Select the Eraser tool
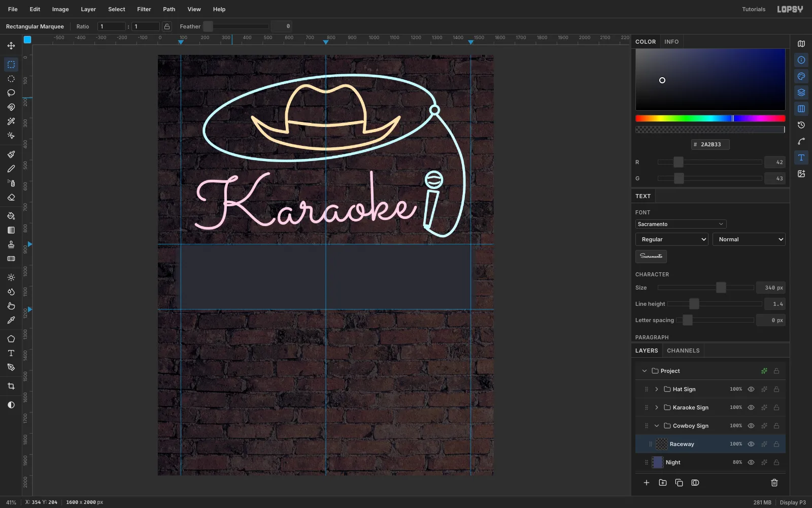 pyautogui.click(x=11, y=197)
